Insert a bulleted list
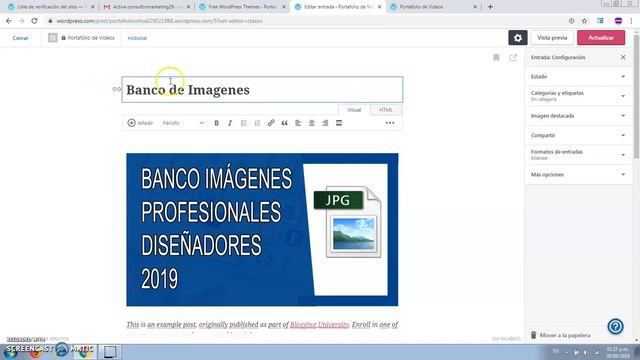Viewport: 640px width, 360px height. 244,123
